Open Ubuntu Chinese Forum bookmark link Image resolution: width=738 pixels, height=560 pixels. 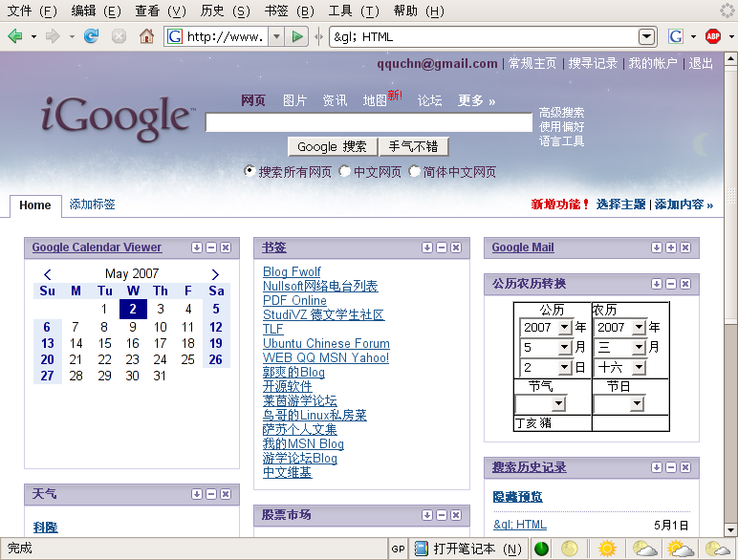click(x=326, y=343)
